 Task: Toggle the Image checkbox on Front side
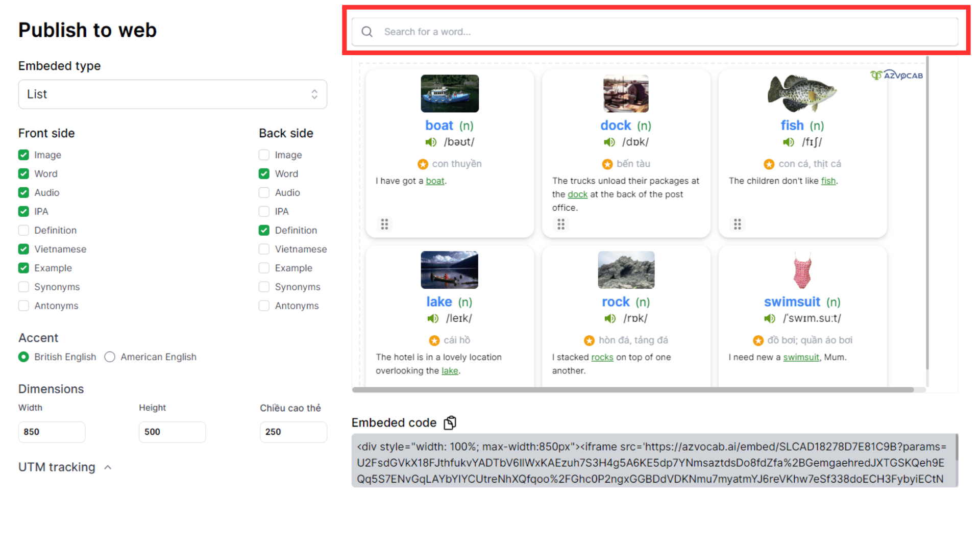coord(23,155)
